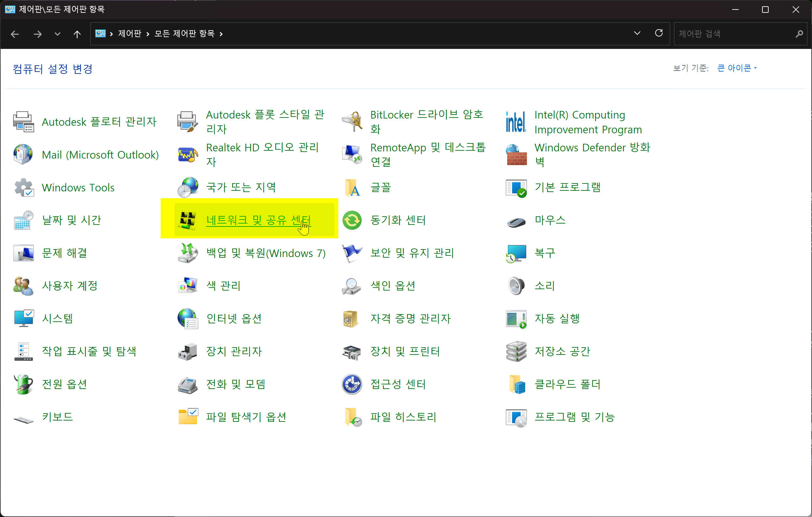Open 백업 및 복원(Windows 7) icon
The image size is (812, 517).
click(188, 253)
